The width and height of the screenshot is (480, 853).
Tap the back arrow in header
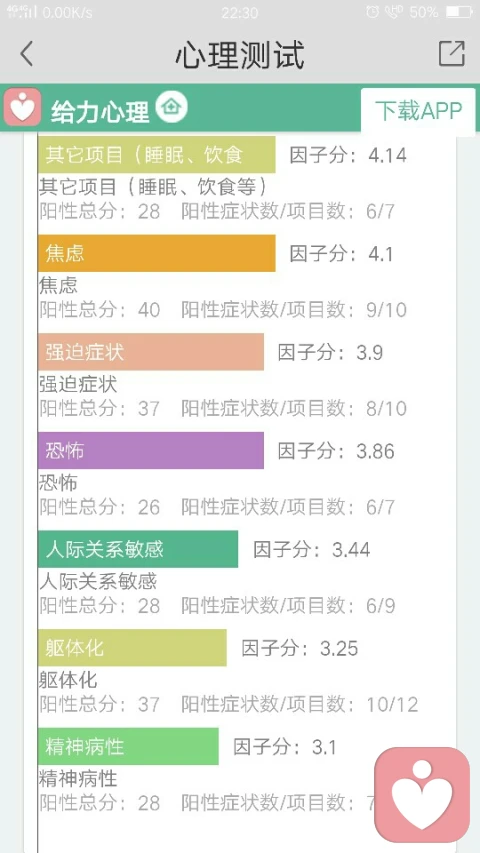point(27,54)
